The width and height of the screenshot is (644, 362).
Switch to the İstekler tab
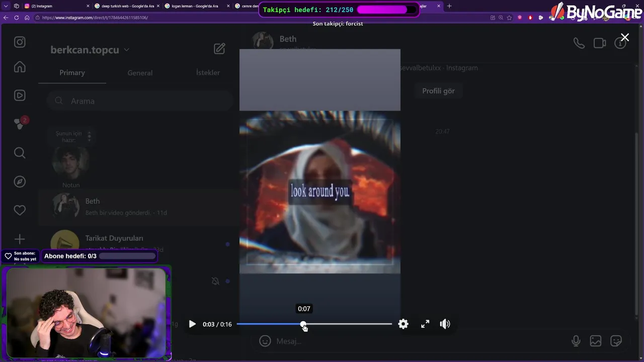pyautogui.click(x=208, y=72)
